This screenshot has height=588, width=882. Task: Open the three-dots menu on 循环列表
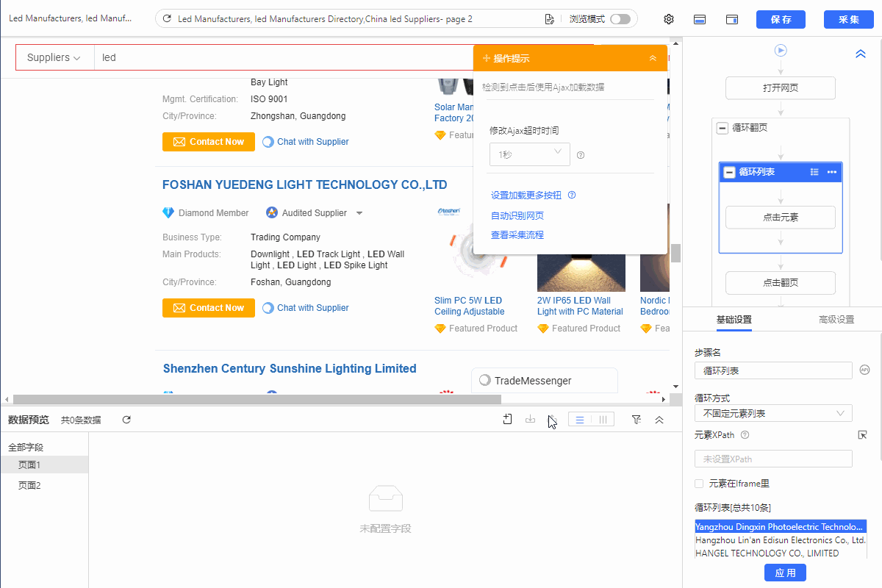pos(832,172)
